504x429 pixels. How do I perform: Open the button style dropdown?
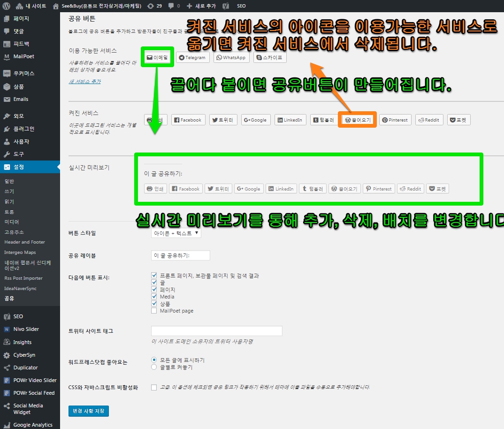176,233
